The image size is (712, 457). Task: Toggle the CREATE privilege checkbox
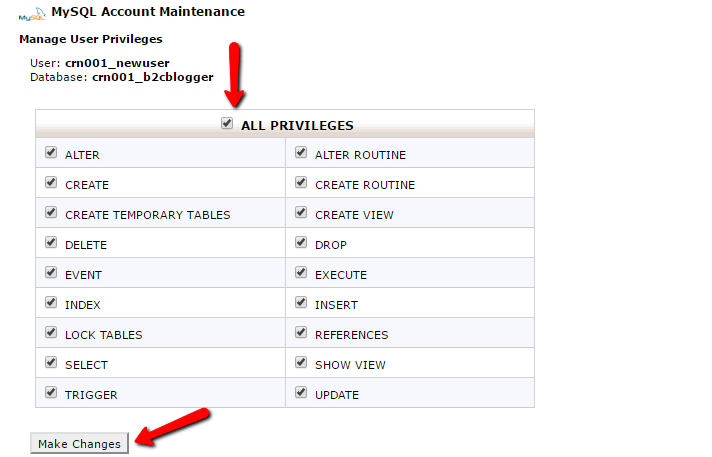(51, 182)
